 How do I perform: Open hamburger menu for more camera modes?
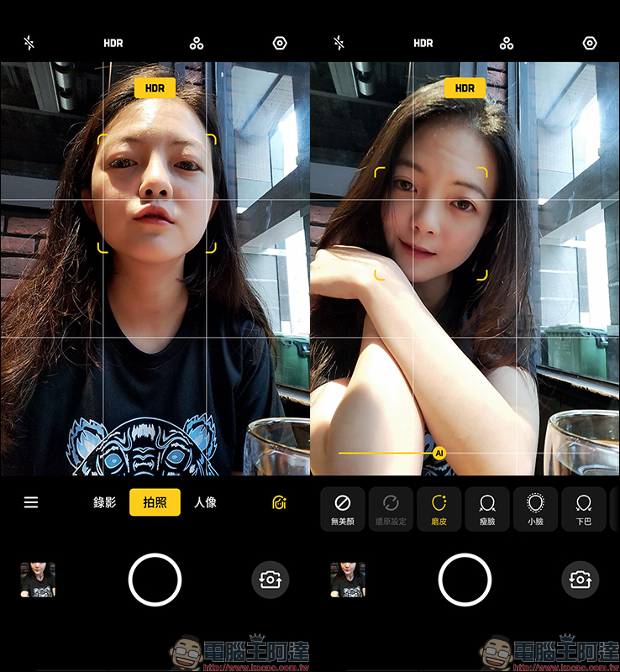point(31,502)
